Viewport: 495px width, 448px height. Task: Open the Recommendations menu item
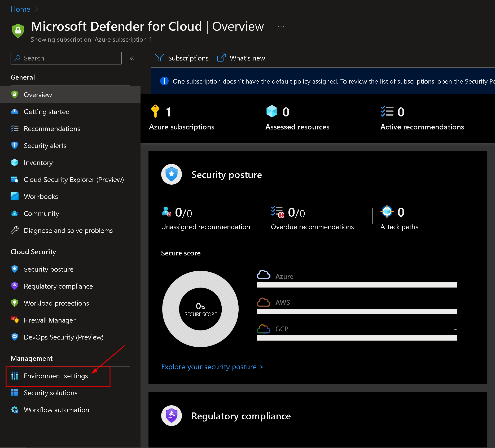click(52, 129)
